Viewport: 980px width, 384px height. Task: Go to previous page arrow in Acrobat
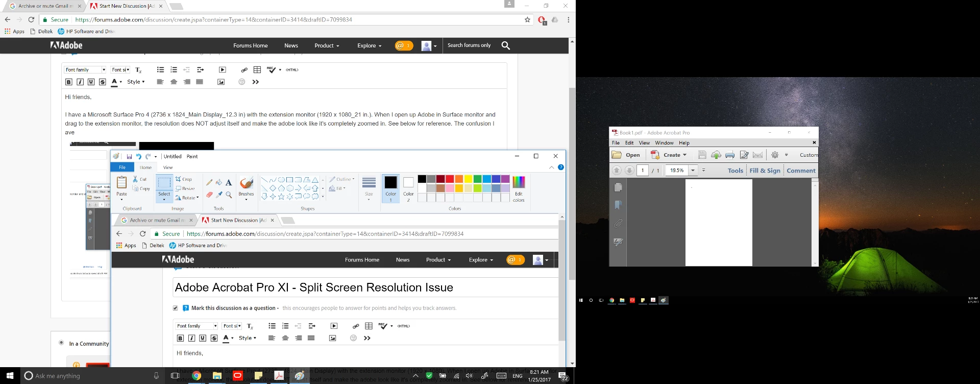point(617,171)
